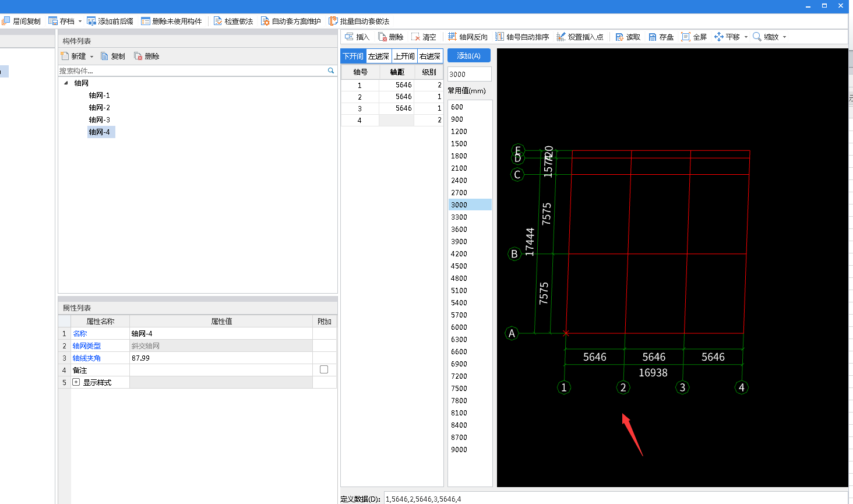Click 轴号自动排序 icon
The height and width of the screenshot is (504, 853).
coord(500,37)
